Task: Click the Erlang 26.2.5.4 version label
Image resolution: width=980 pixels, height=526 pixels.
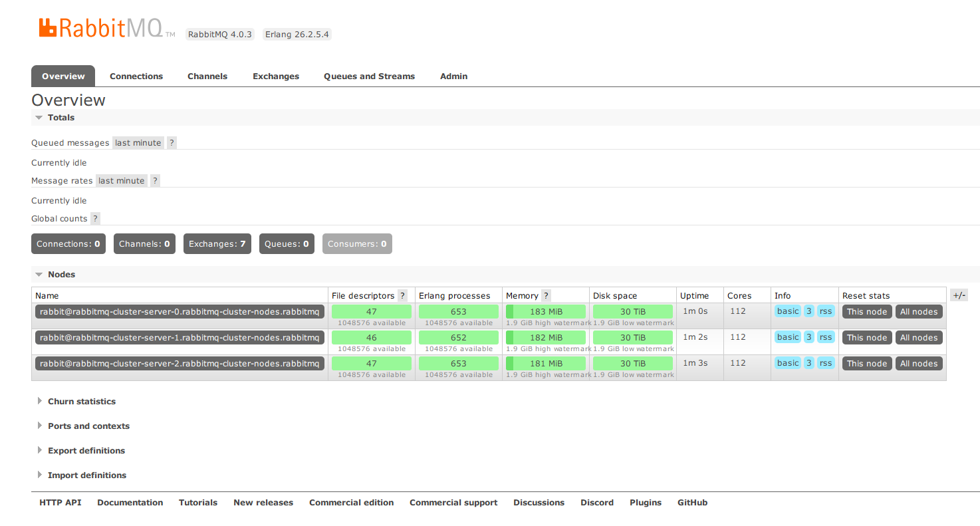Action: (297, 34)
